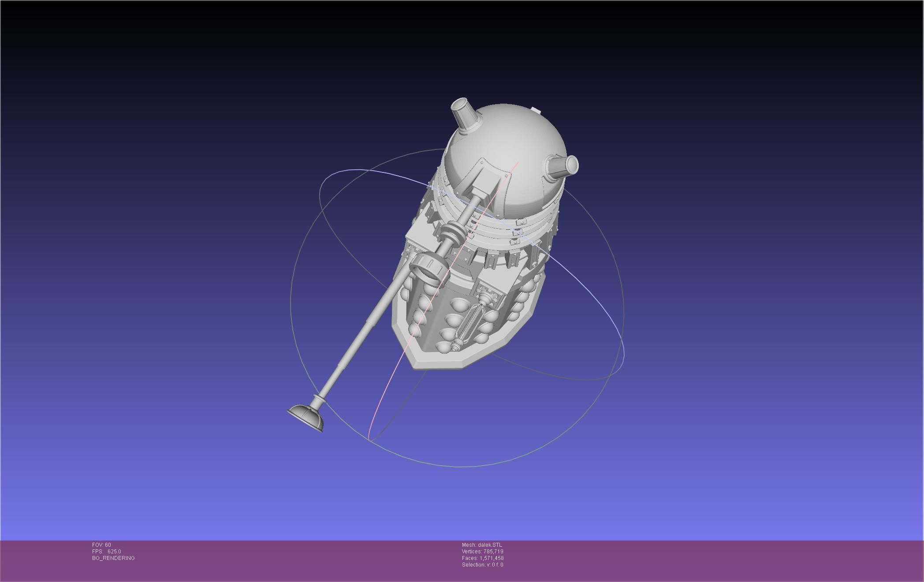Image resolution: width=924 pixels, height=582 pixels.
Task: Click the 'Mesh: dalek.STL' label
Action: [x=482, y=545]
